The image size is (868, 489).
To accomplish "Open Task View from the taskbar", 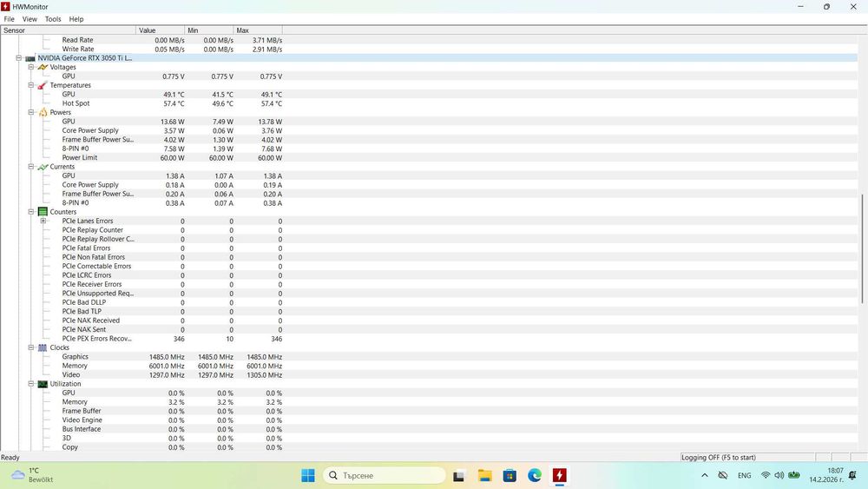I will pos(458,475).
